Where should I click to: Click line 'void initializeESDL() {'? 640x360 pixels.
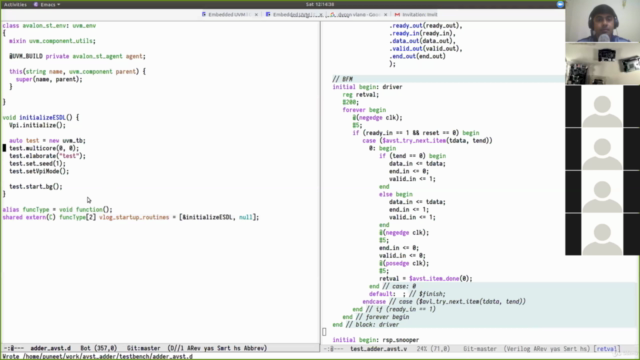point(41,118)
